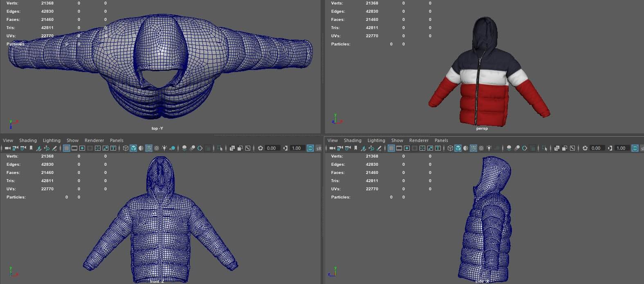This screenshot has width=644, height=284.
Task: Click the View menu in front view panel
Action: (8, 140)
